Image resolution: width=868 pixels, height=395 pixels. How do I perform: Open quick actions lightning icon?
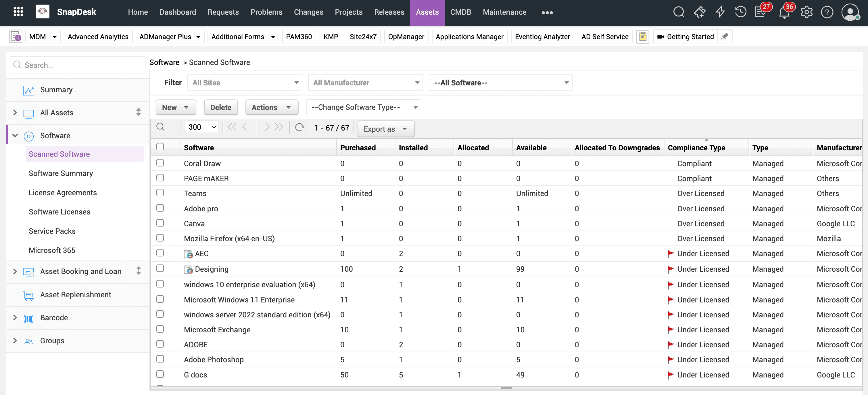[720, 12]
